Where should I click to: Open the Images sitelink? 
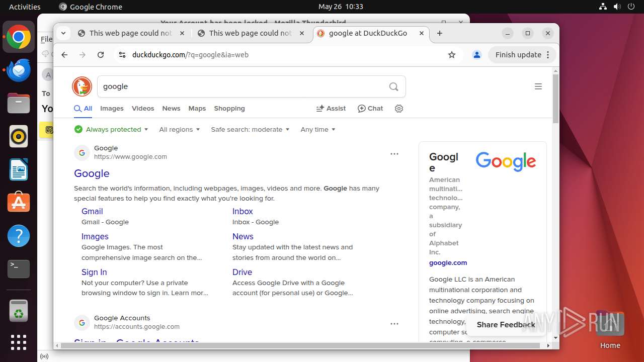95,237
